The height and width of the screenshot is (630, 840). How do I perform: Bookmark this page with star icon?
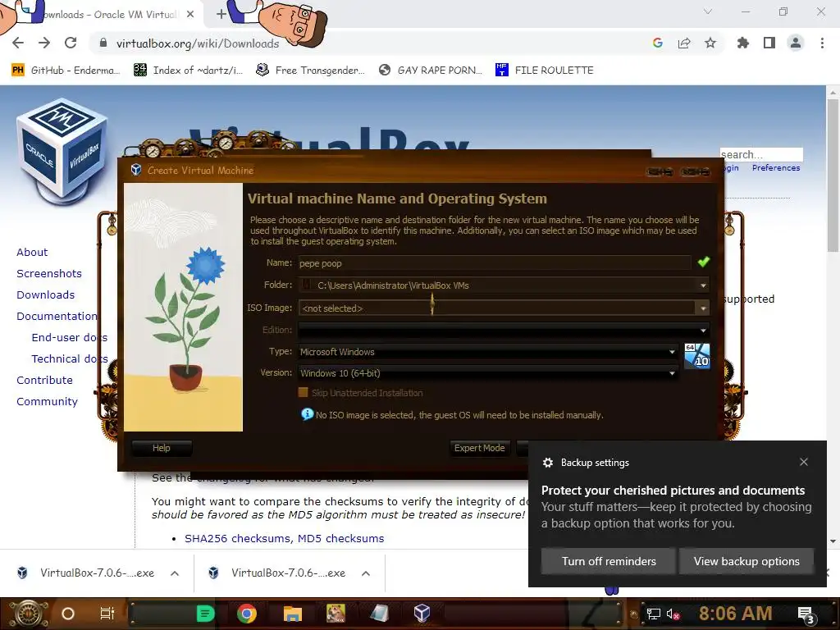(710, 43)
